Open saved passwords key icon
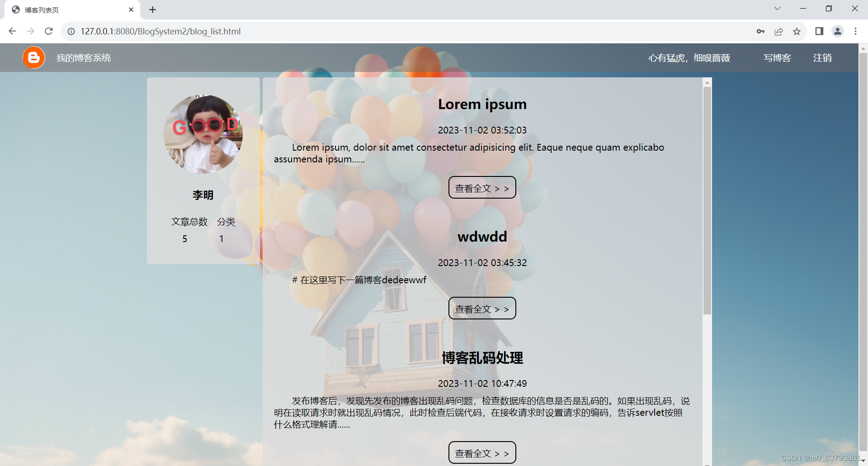The height and width of the screenshot is (466, 868). [760, 31]
